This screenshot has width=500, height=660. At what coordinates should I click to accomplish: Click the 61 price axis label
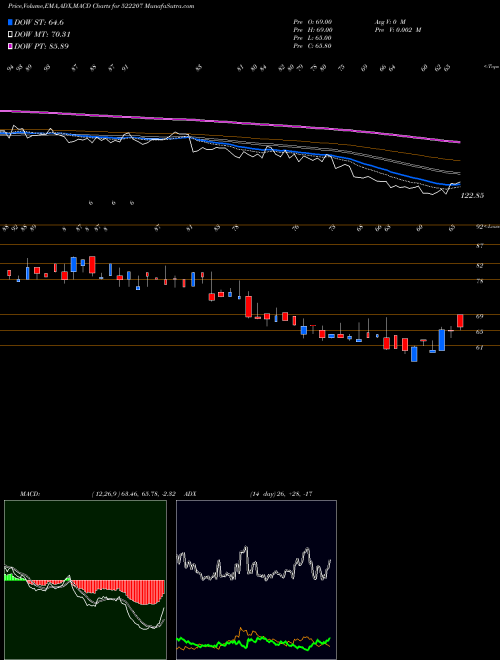pyautogui.click(x=479, y=347)
